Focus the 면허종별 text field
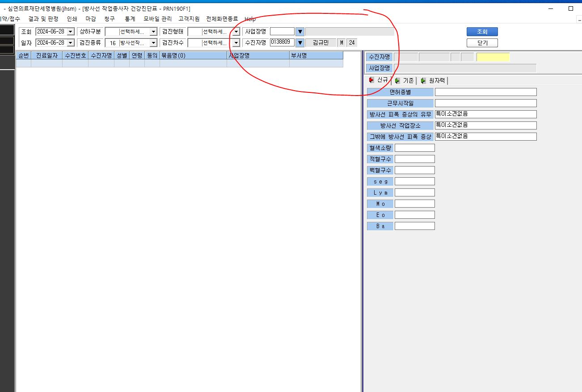 [485, 92]
